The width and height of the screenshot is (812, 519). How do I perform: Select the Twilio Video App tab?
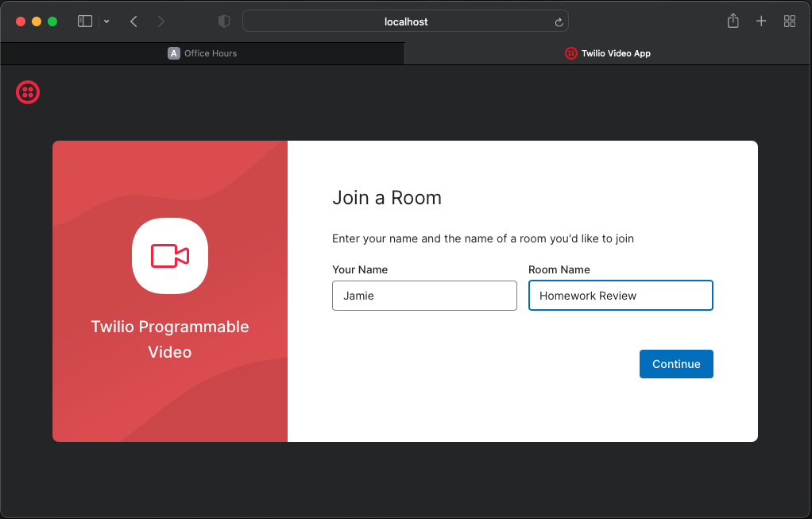tap(608, 53)
